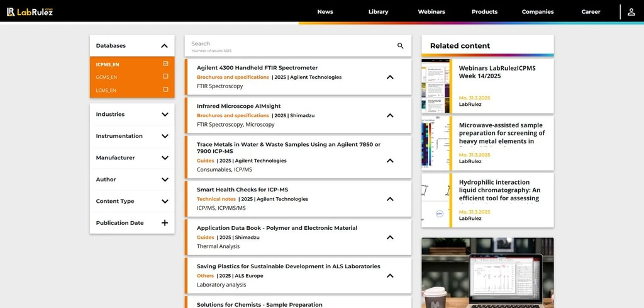Expand the Manufacturer filter
The width and height of the screenshot is (644, 308).
[165, 158]
